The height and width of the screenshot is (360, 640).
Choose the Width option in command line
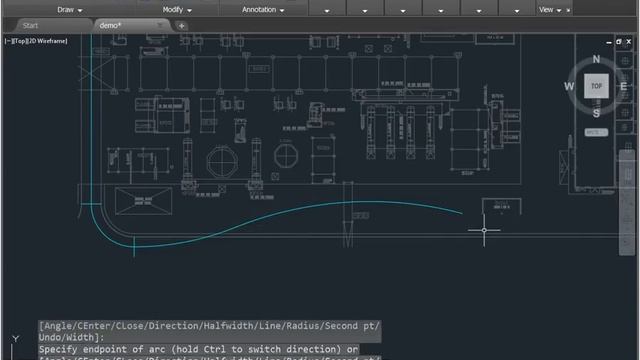tap(80, 337)
